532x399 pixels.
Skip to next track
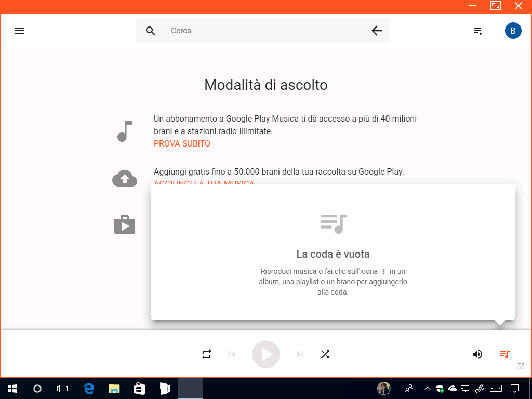[x=300, y=354]
